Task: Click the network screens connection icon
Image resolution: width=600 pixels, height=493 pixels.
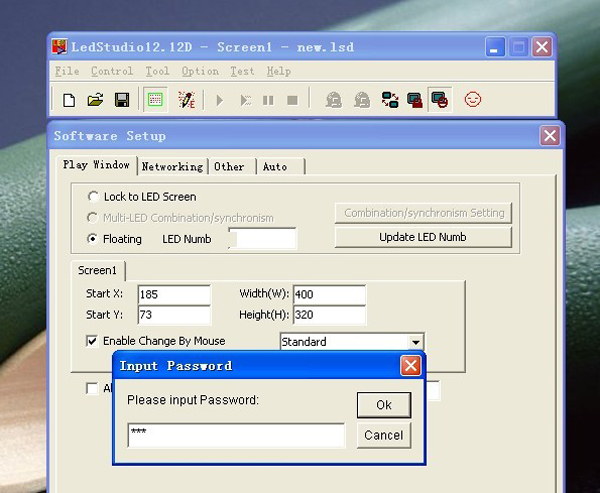Action: 390,100
